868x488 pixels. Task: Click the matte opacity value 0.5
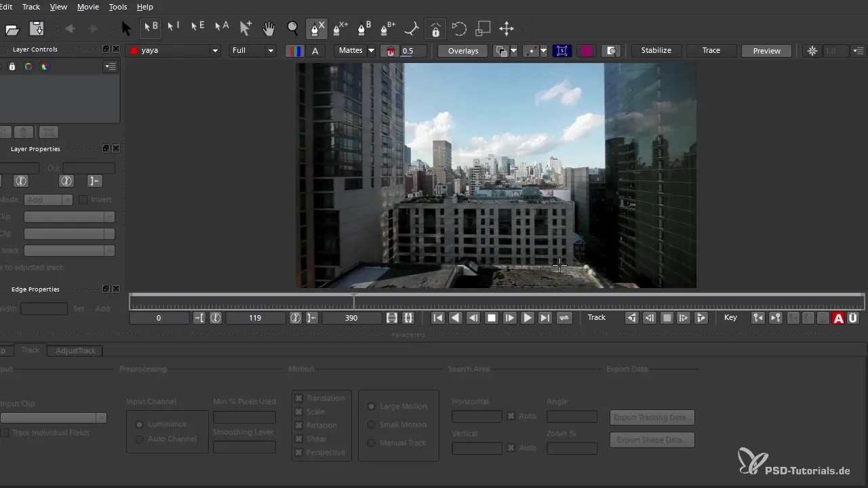tap(412, 51)
